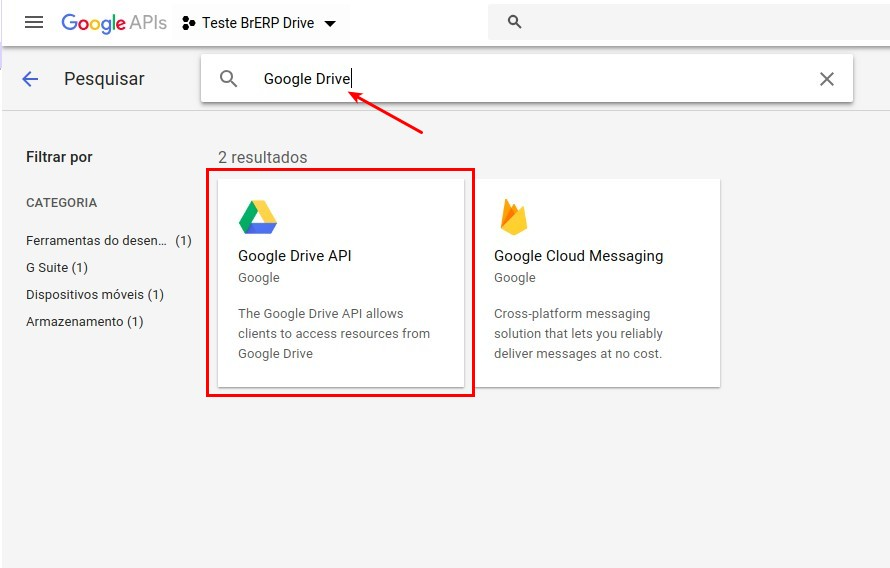Click the project hexagon icon beside Teste BrERP Drive
Screen dimensions: 890x568
click(188, 23)
